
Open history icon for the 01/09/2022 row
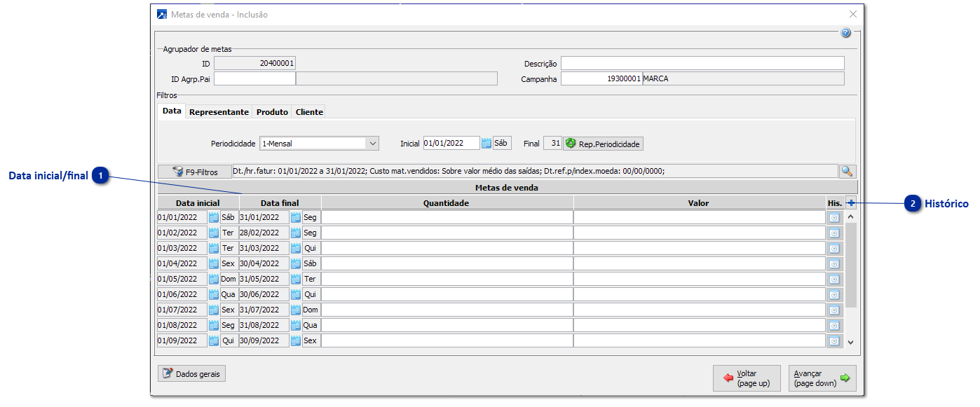[834, 340]
